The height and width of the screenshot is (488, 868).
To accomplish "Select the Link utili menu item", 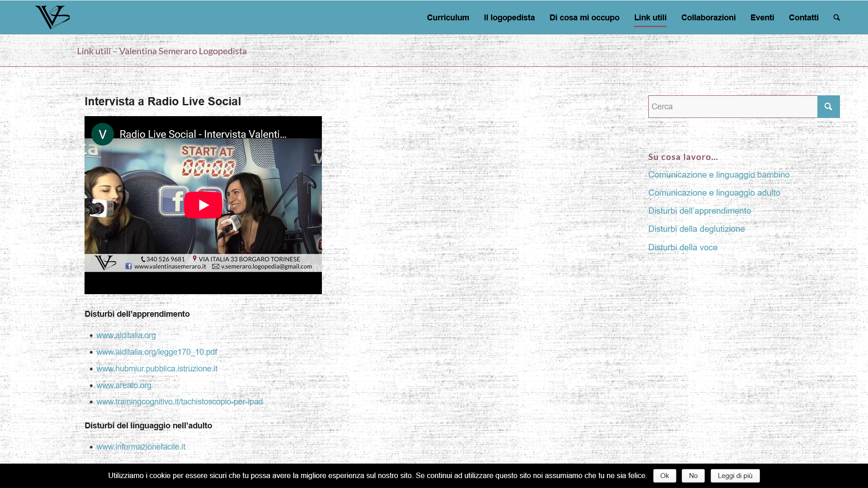I will pyautogui.click(x=650, y=18).
